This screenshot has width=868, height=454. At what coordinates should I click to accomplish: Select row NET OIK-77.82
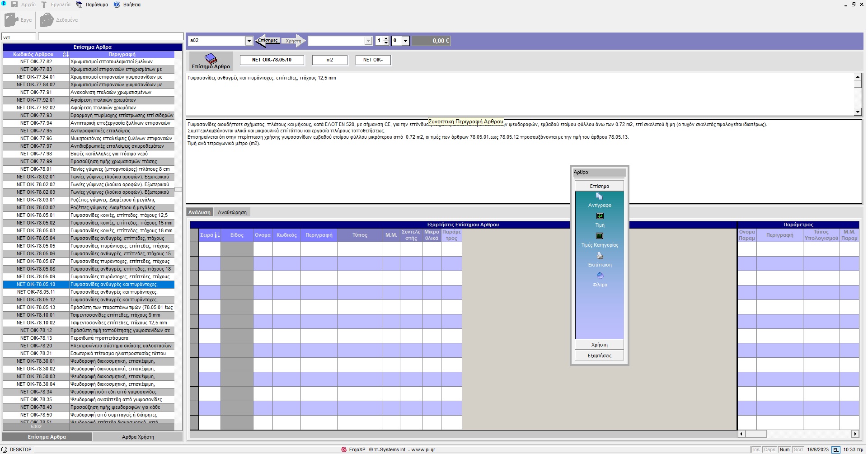[89, 61]
